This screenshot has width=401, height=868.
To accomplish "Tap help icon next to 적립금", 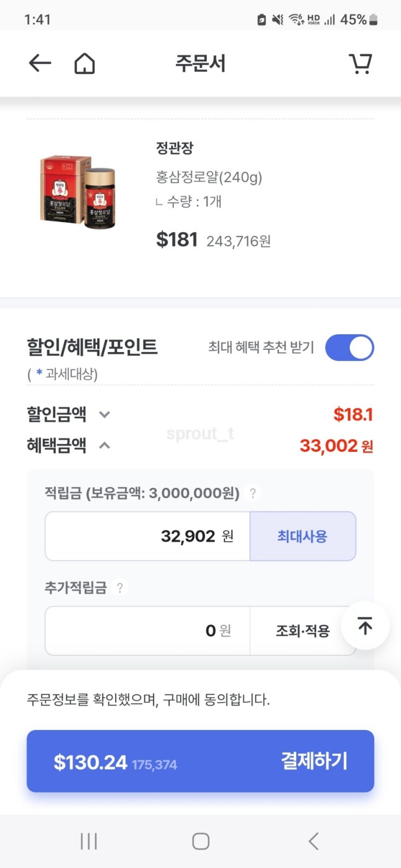I will [x=252, y=493].
